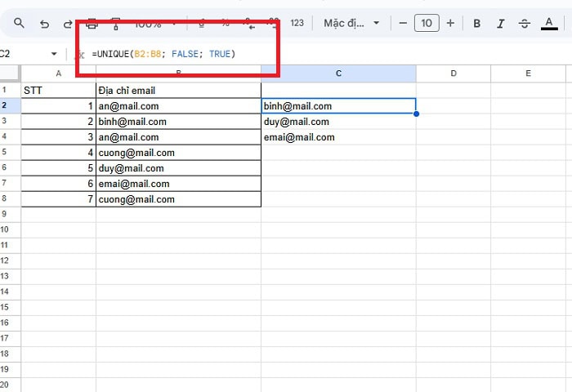Click the Địa chỉ email header cell
The image size is (572, 392).
[178, 91]
